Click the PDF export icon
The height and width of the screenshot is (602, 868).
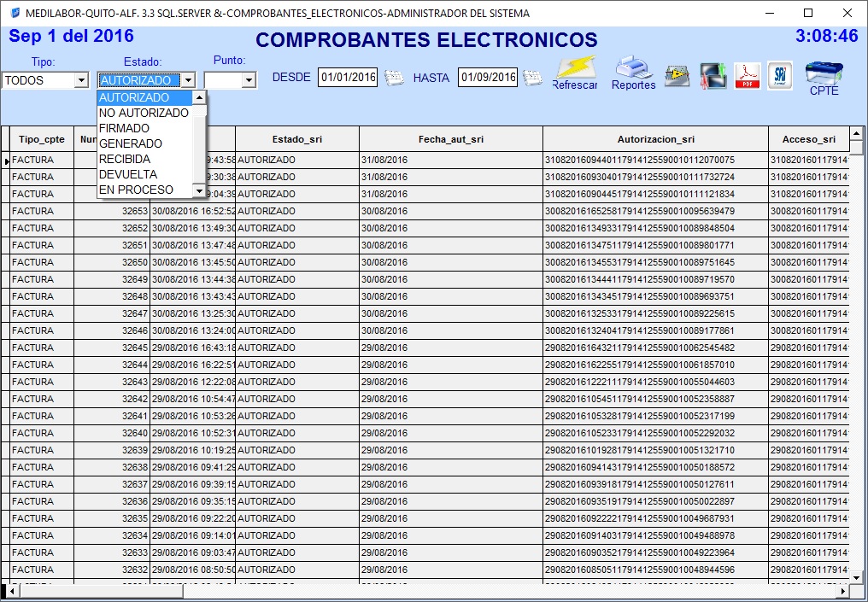[748, 76]
